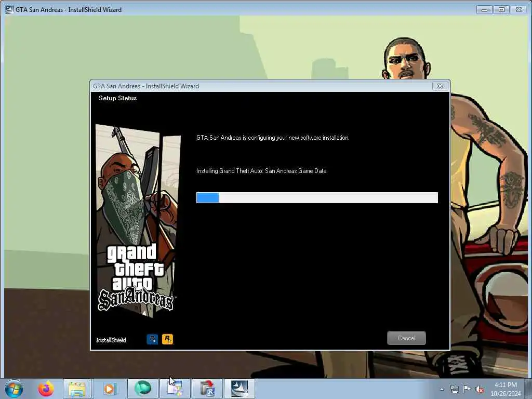
Task: Minimize the outer InstallShield Wizard window
Action: (x=484, y=10)
